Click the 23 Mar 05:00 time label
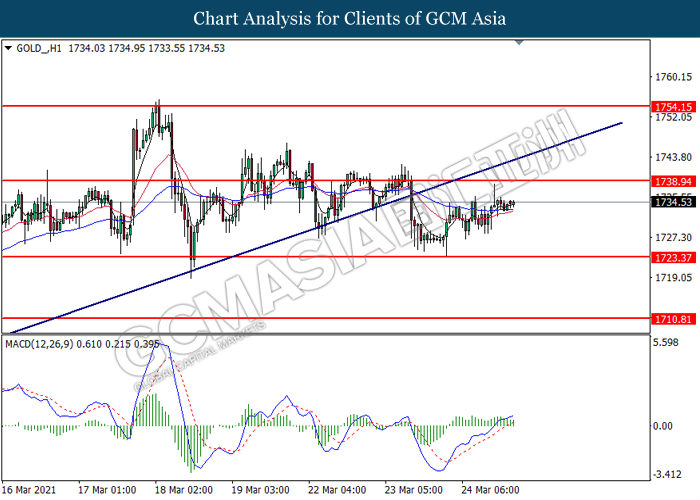The height and width of the screenshot is (500, 700). [x=413, y=490]
